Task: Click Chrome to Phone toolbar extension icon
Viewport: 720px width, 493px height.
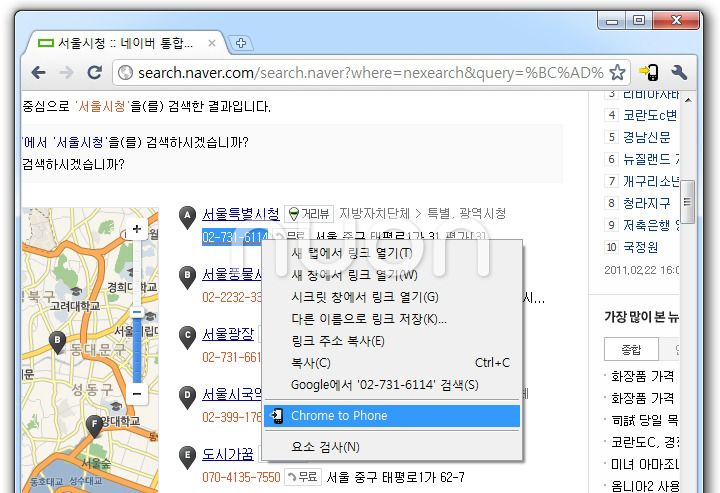Action: click(x=649, y=72)
